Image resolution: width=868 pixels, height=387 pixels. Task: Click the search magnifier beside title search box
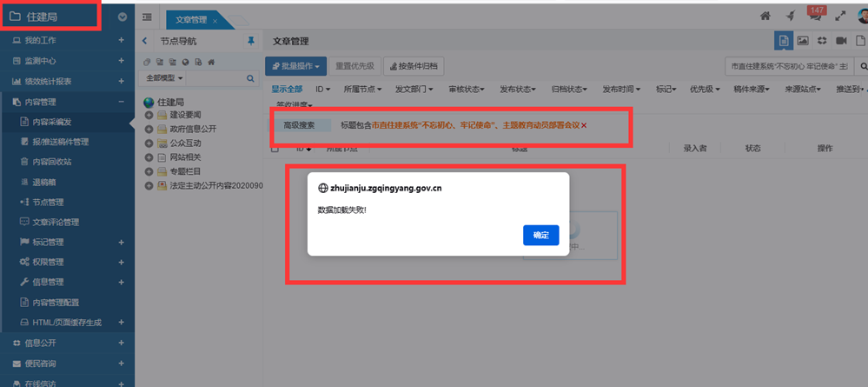863,66
